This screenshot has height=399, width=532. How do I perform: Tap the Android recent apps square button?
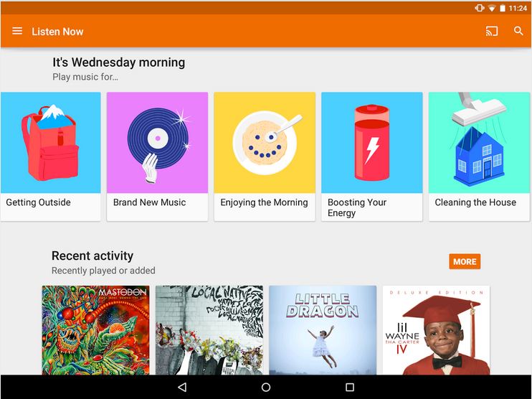[350, 387]
